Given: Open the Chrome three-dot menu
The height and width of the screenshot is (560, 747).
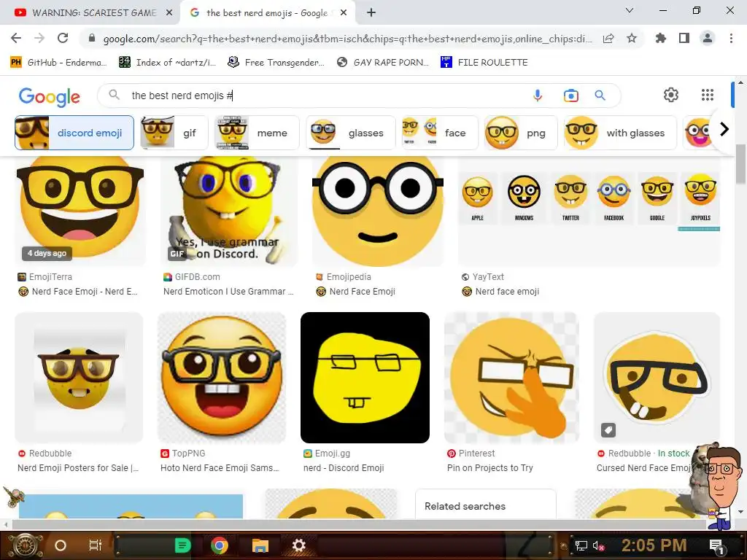Looking at the screenshot, I should [x=731, y=38].
